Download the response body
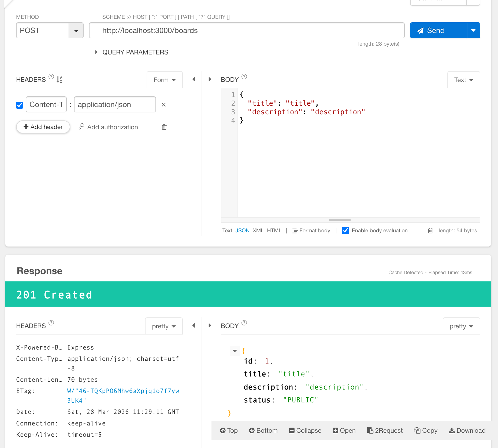Image resolution: width=498 pixels, height=448 pixels. coord(467,431)
